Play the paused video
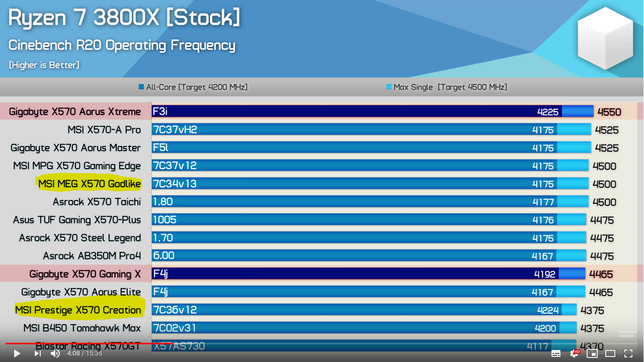The image size is (644, 362). point(17,353)
